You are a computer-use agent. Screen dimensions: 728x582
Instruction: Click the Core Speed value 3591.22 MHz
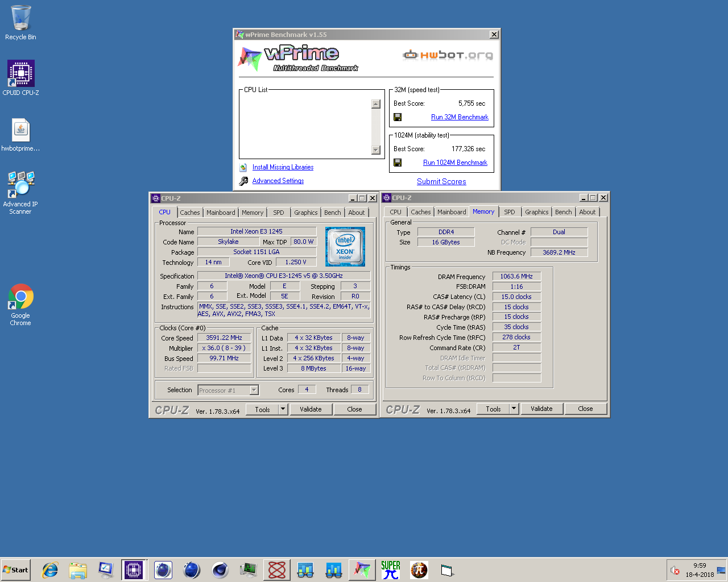coord(224,338)
